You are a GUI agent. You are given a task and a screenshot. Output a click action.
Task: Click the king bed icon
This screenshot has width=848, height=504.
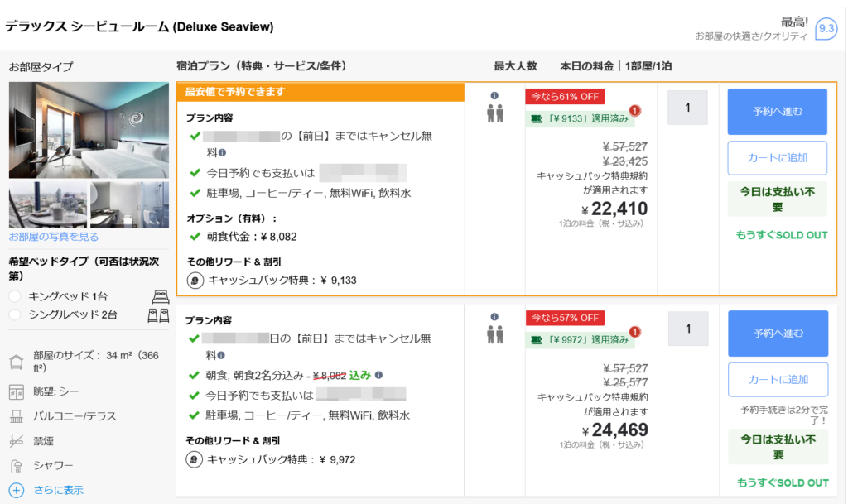pyautogui.click(x=161, y=296)
